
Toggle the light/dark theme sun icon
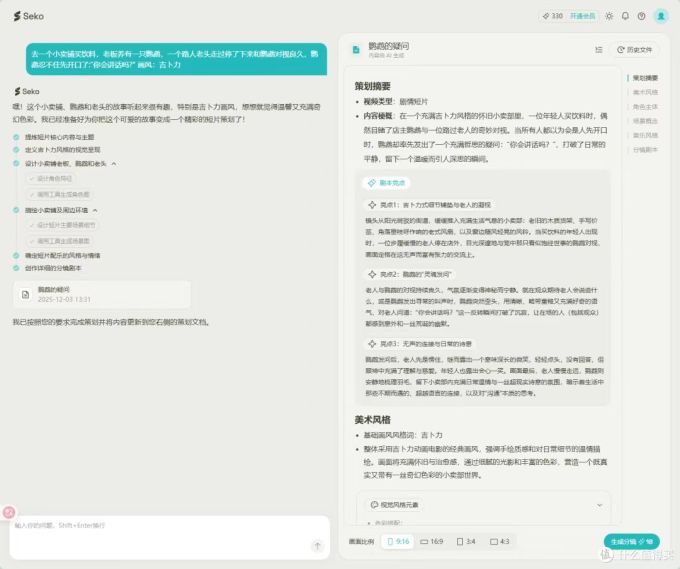(x=609, y=16)
